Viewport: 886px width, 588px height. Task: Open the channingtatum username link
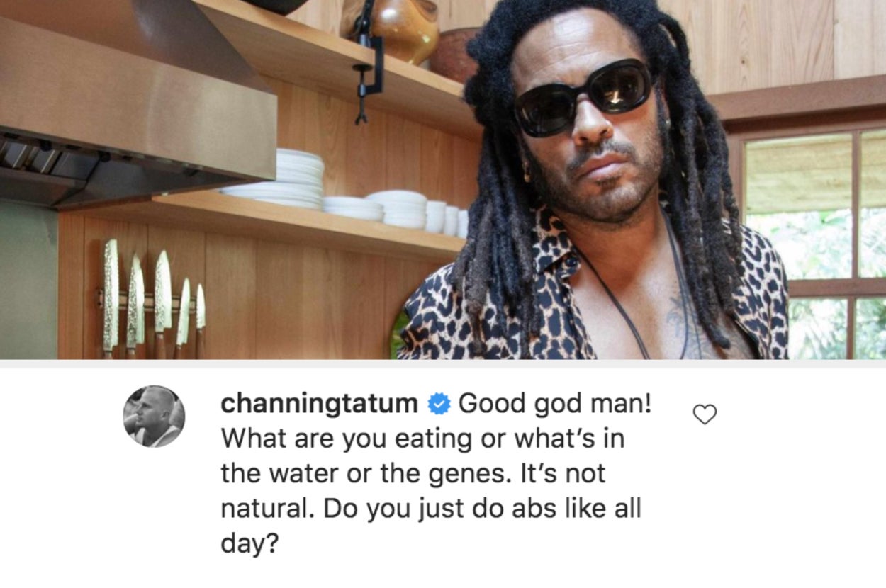coord(320,404)
